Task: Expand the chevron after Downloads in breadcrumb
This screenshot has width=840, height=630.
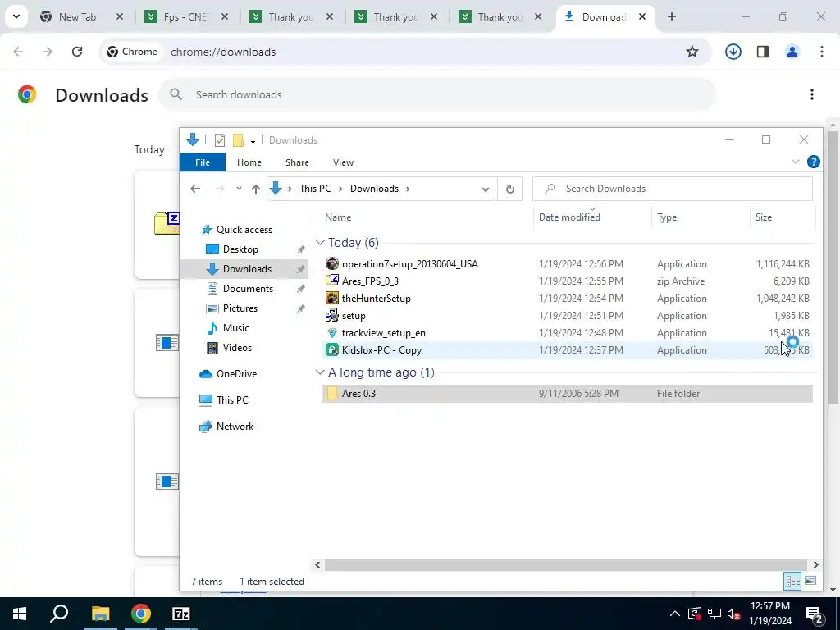Action: click(408, 189)
